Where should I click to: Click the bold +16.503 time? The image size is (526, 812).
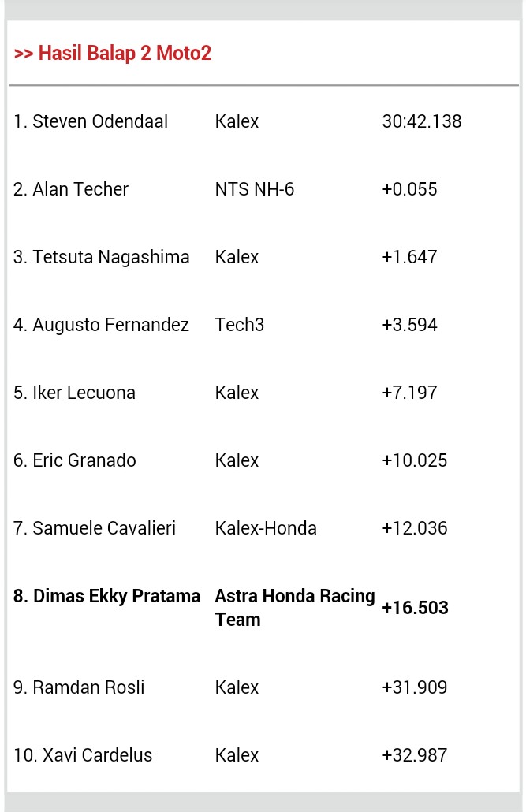pos(415,608)
